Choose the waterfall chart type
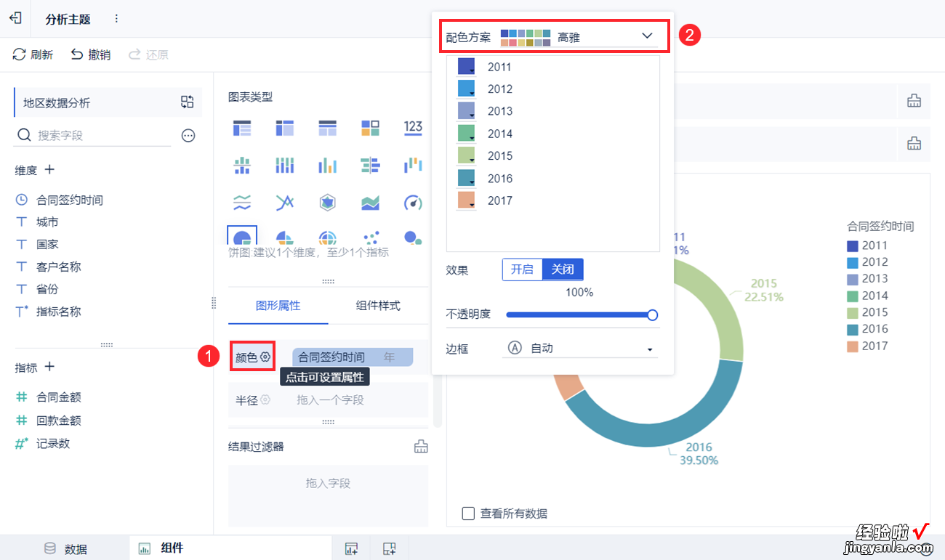This screenshot has width=945, height=560. tap(413, 166)
